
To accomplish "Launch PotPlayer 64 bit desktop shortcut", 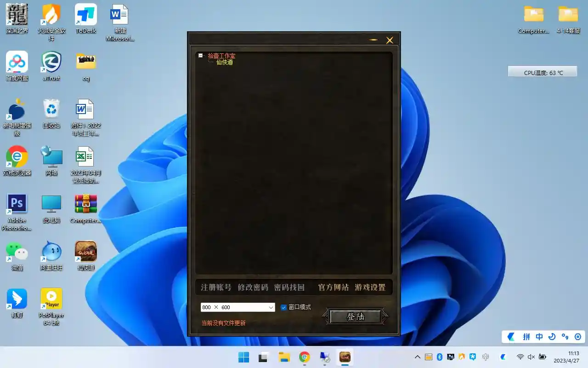I will pyautogui.click(x=51, y=307).
